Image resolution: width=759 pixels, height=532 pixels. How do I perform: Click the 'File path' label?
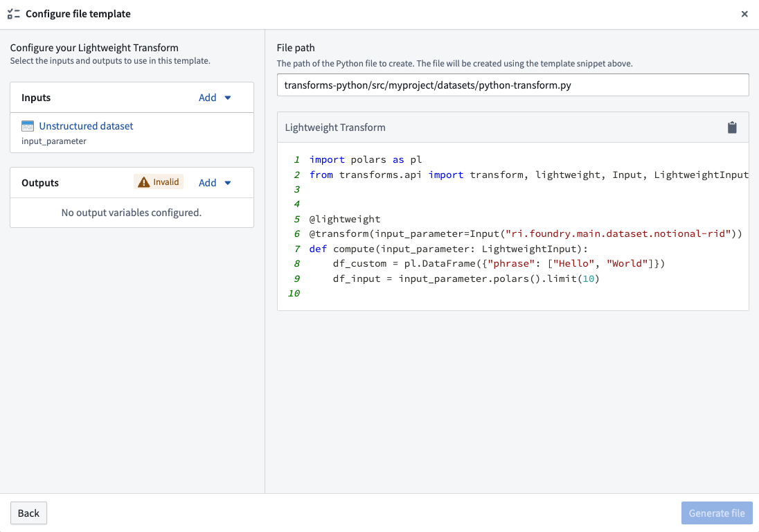tap(296, 47)
